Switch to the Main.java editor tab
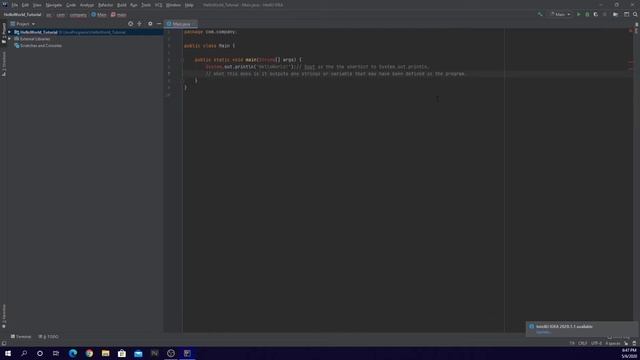 (x=181, y=24)
